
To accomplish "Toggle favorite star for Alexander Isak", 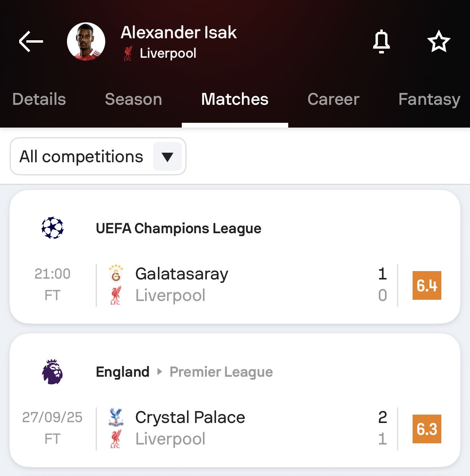I will (x=439, y=41).
